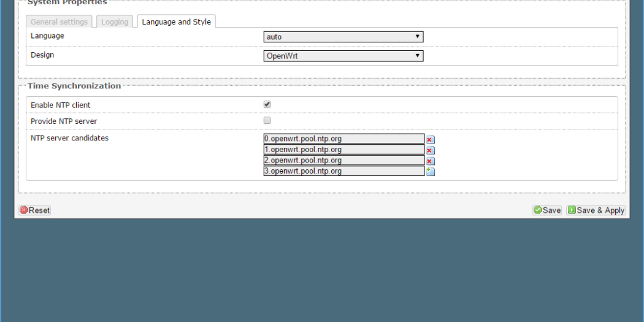644x322 pixels.
Task: Click into the 1.openwrt.pool.ntp.org text field
Action: [343, 150]
